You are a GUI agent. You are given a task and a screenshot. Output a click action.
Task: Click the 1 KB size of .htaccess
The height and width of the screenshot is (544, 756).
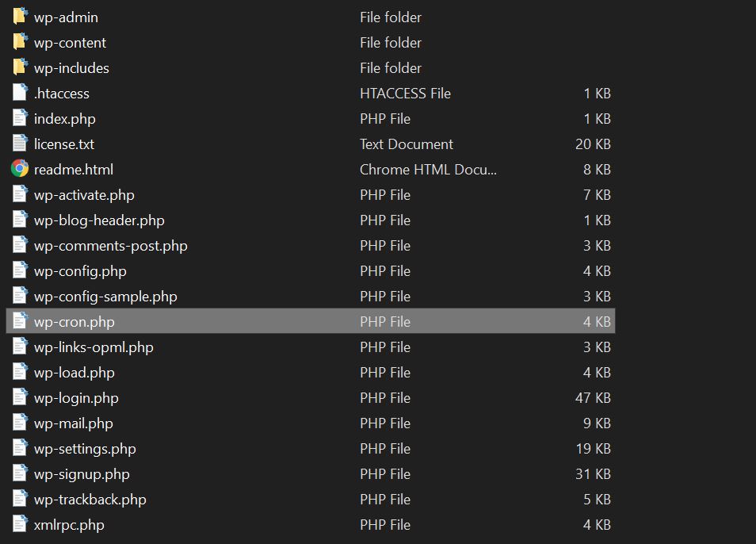point(597,94)
